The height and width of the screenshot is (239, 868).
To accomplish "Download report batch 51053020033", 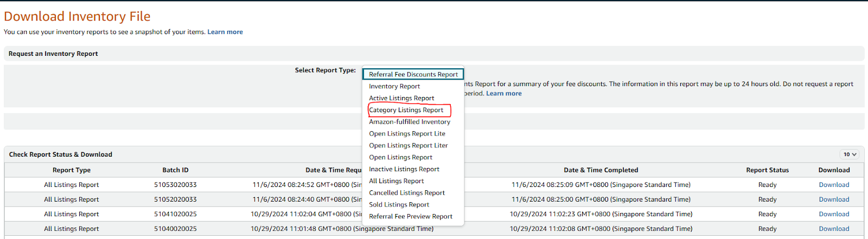I will 834,185.
